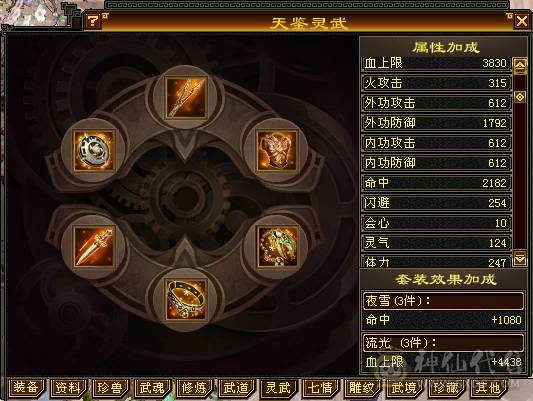Open the 资料 tab
Screen dimensions: 533x401
click(68, 388)
